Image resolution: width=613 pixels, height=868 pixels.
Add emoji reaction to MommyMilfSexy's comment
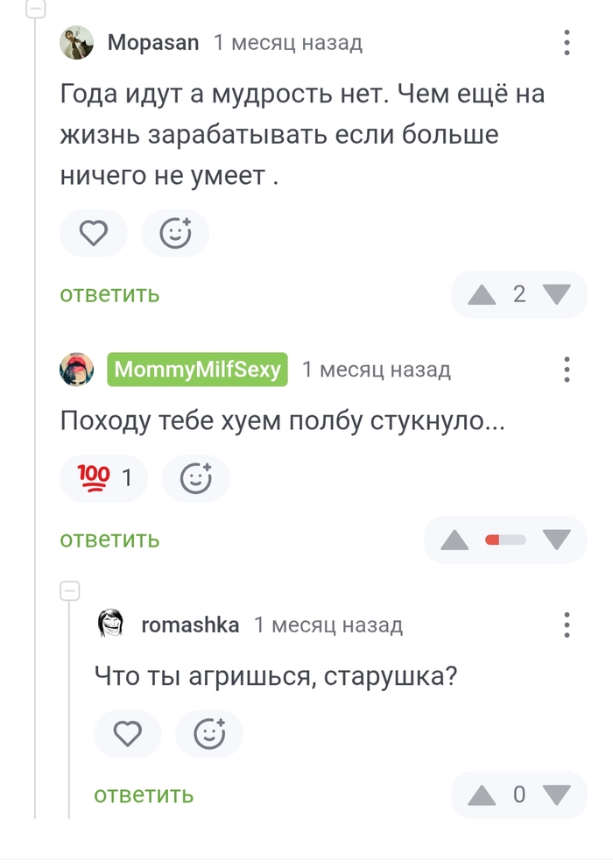tap(195, 478)
